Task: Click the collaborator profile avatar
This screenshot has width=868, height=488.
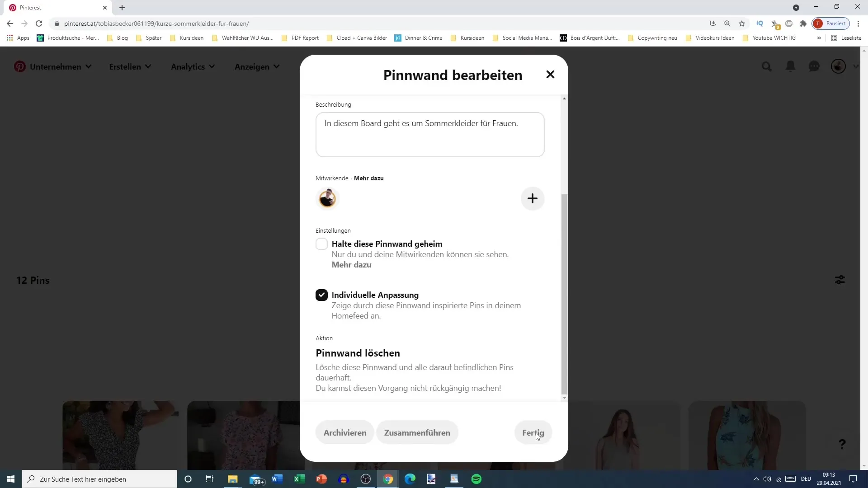Action: pyautogui.click(x=327, y=198)
